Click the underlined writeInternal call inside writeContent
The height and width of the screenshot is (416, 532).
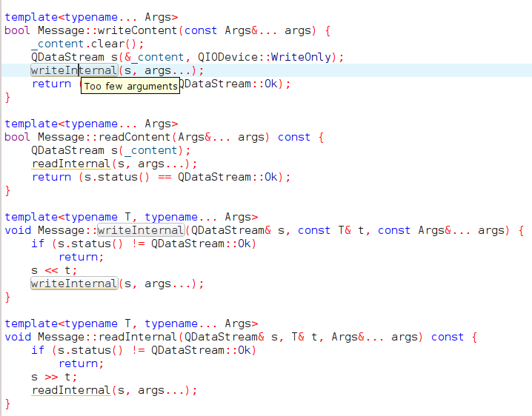click(73, 70)
